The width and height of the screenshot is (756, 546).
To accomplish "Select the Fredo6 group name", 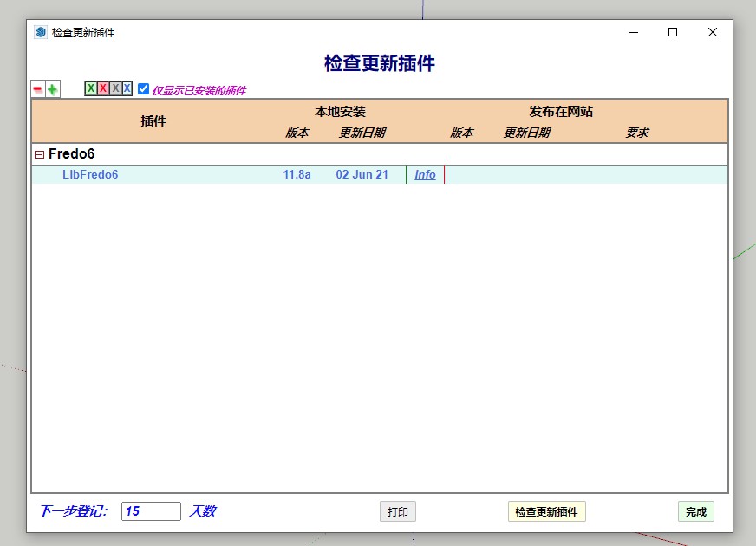I will pos(71,154).
